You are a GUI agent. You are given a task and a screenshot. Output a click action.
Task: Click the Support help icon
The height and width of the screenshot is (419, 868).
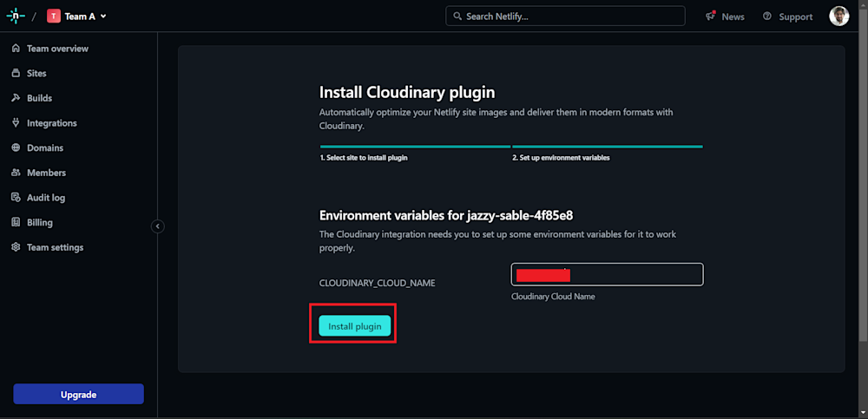[767, 16]
